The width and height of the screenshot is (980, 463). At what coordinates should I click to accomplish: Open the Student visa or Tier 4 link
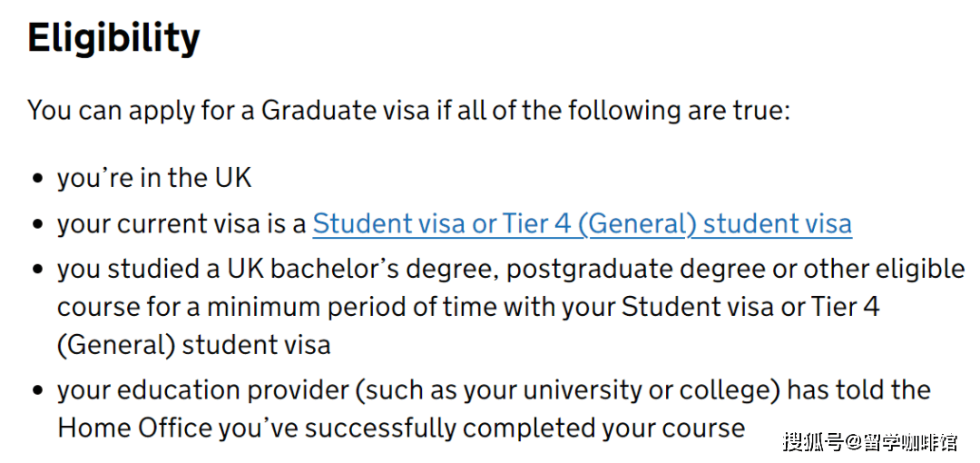(x=582, y=224)
